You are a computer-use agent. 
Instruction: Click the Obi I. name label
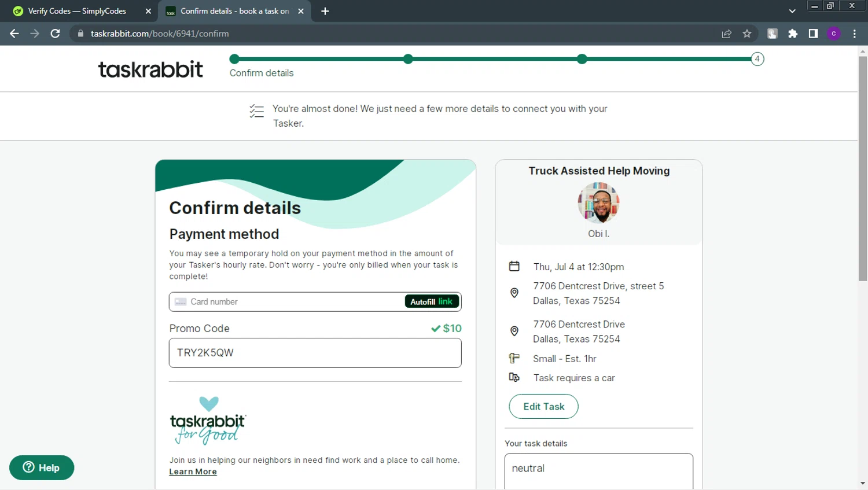pyautogui.click(x=599, y=234)
